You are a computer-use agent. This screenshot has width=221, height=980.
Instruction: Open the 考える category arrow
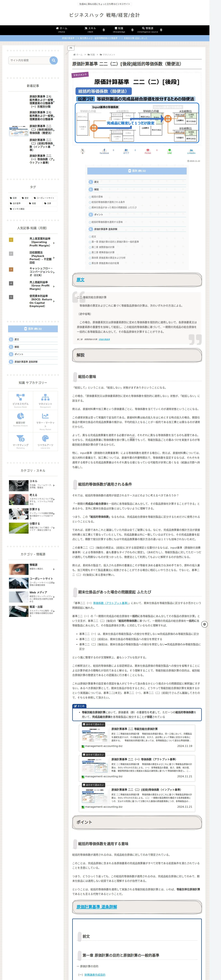[x=54, y=499]
